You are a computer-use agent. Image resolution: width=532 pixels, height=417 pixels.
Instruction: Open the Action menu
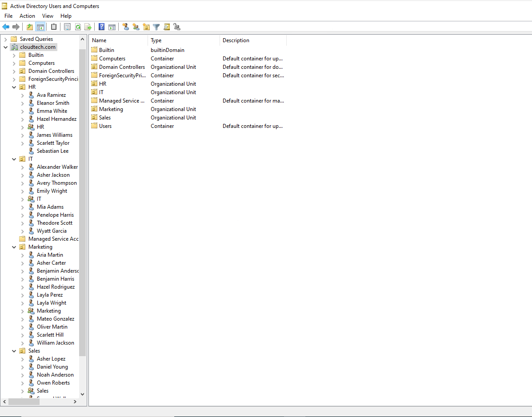[x=27, y=16]
